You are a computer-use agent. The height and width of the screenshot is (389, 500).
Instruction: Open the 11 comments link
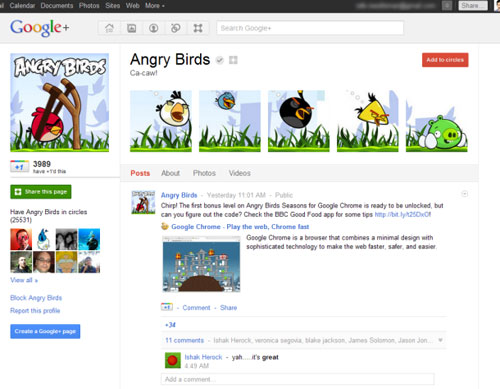(184, 340)
